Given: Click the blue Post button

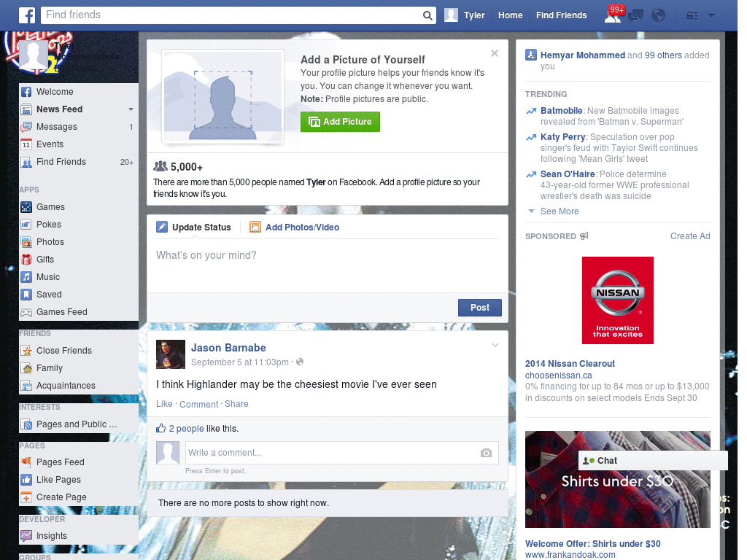Looking at the screenshot, I should point(480,308).
